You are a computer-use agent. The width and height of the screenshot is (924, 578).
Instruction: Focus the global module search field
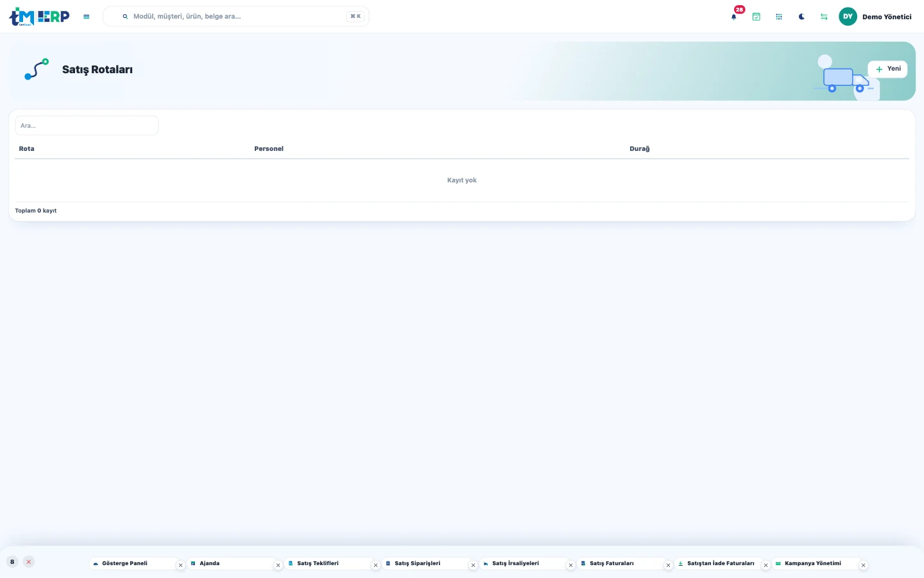(236, 17)
